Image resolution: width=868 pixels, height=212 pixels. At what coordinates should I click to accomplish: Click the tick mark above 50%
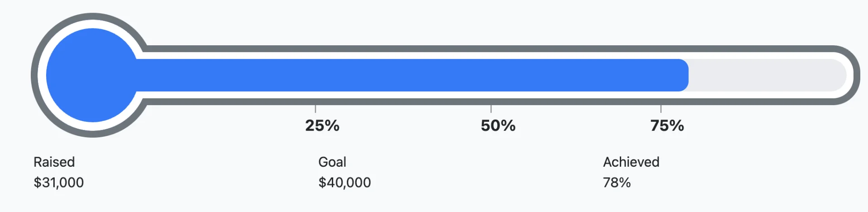(x=491, y=109)
